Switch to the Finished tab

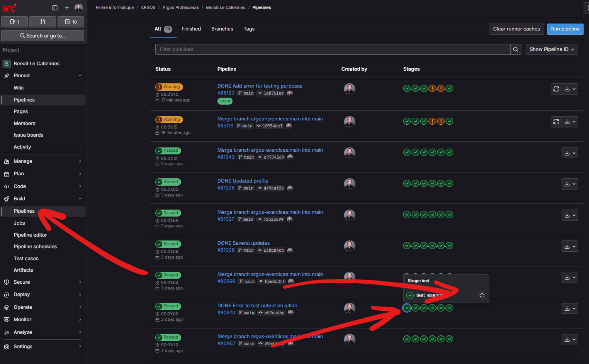pyautogui.click(x=191, y=29)
